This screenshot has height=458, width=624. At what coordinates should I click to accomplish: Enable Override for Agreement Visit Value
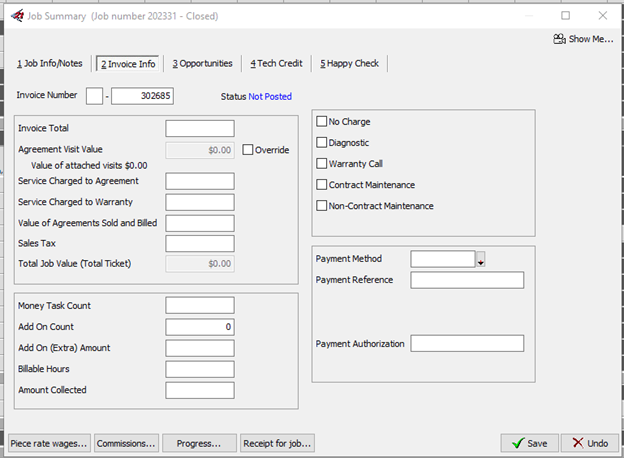(248, 150)
